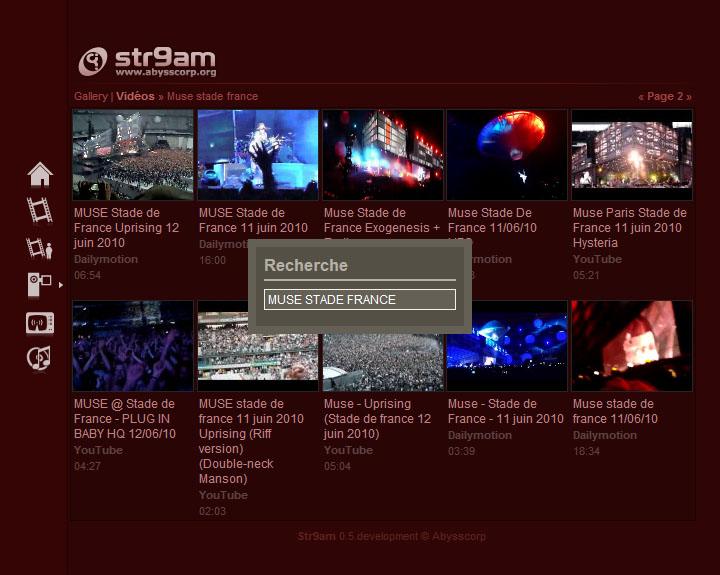The height and width of the screenshot is (575, 720).
Task: Click the 05:21 duration text
Action: point(586,275)
